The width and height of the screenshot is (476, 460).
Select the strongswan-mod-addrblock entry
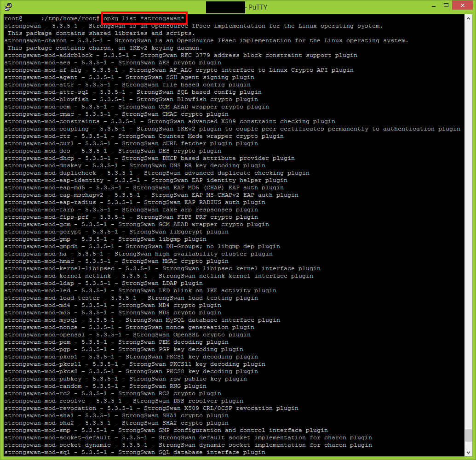tap(181, 55)
